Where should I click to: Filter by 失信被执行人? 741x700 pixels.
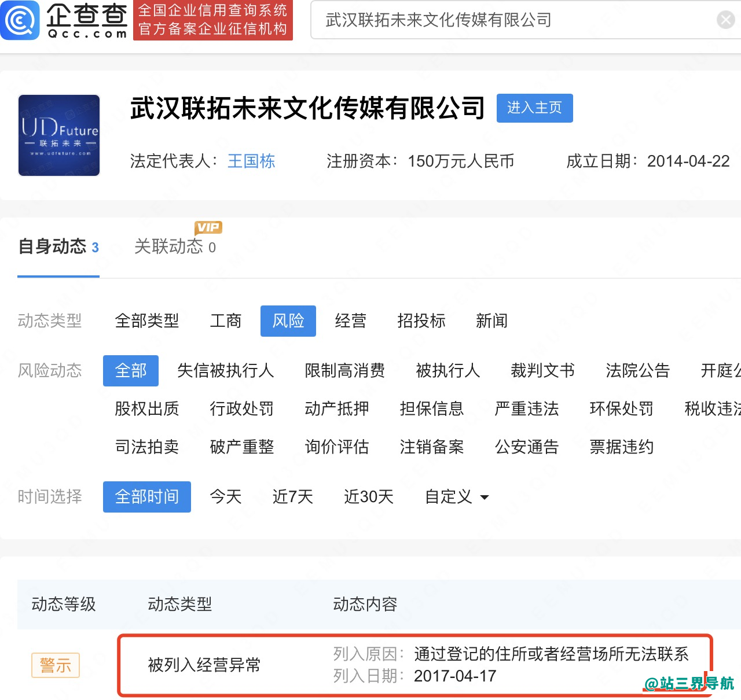(x=226, y=370)
